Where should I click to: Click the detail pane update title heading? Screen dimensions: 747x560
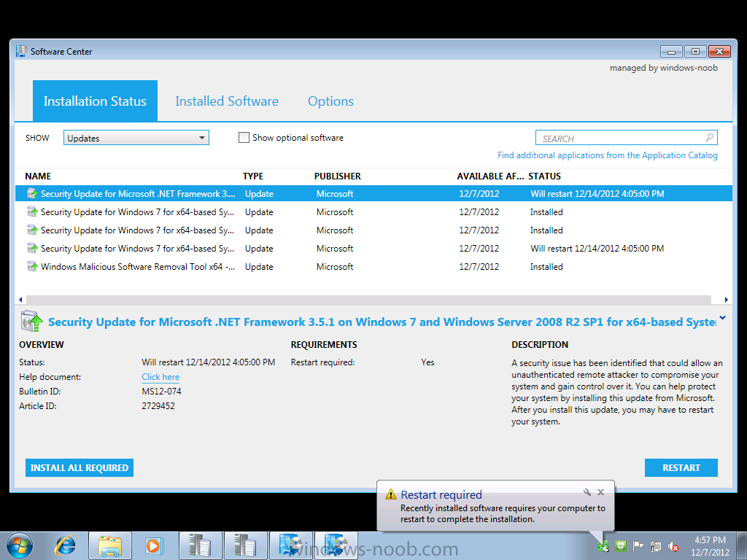pos(382,322)
